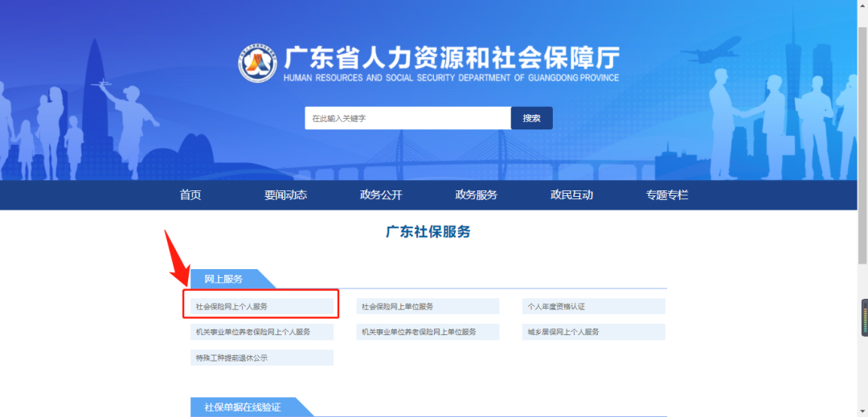868x417 pixels.
Task: Click the 广东省人力资源和社会保障厅 site title
Action: (x=451, y=57)
